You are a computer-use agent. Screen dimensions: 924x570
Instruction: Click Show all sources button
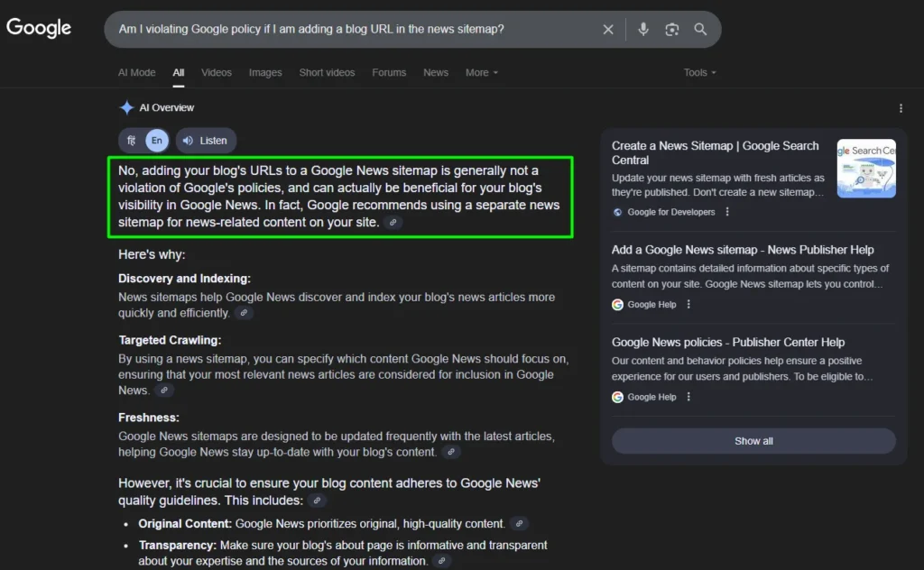753,441
